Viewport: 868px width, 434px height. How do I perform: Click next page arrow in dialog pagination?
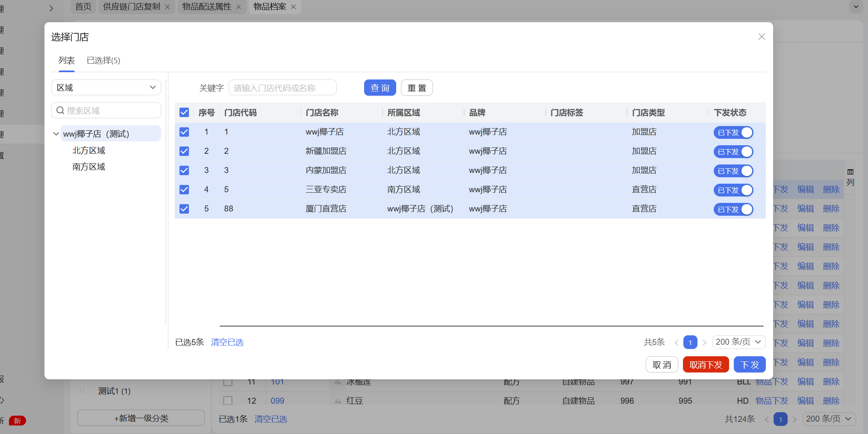(704, 343)
